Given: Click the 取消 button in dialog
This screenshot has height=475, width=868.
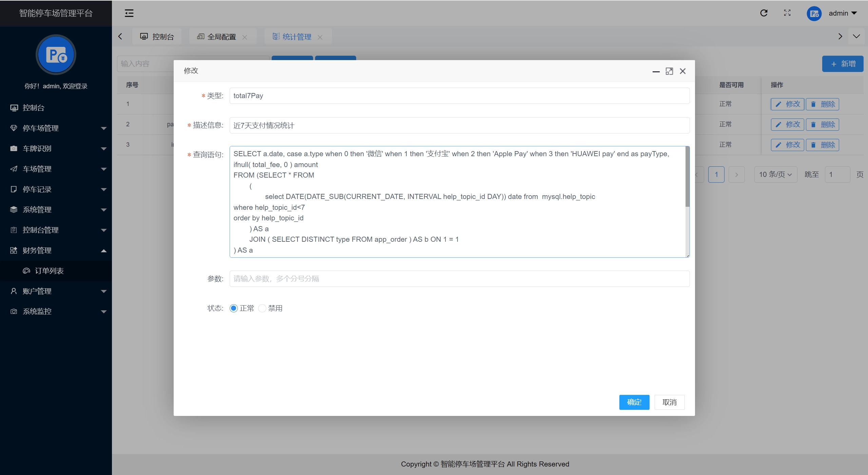Looking at the screenshot, I should [x=669, y=402].
